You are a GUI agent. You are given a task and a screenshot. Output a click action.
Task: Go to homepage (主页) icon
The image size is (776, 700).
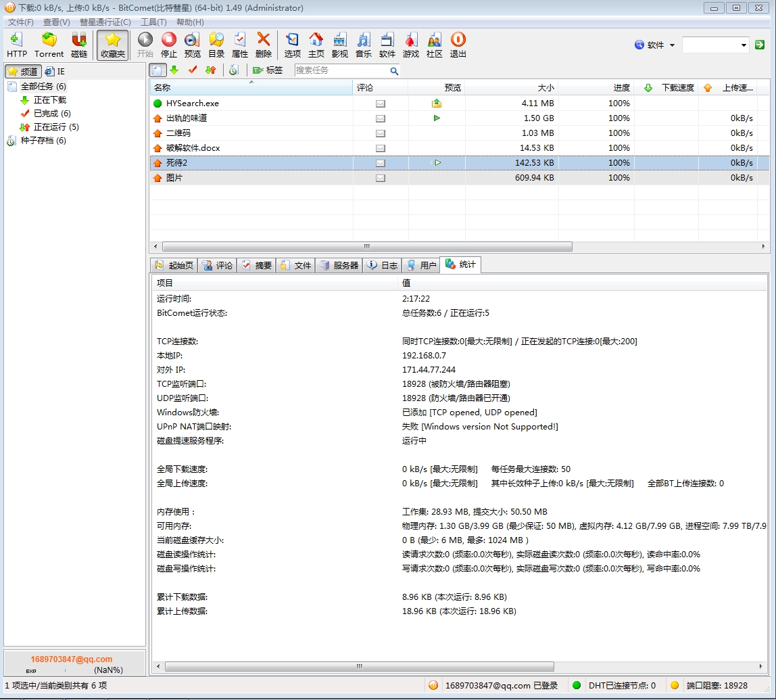tap(316, 45)
